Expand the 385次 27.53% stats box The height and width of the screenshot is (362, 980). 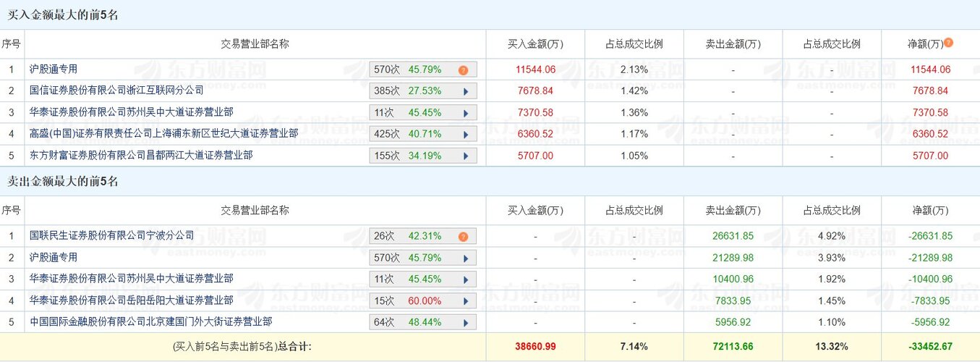423,91
